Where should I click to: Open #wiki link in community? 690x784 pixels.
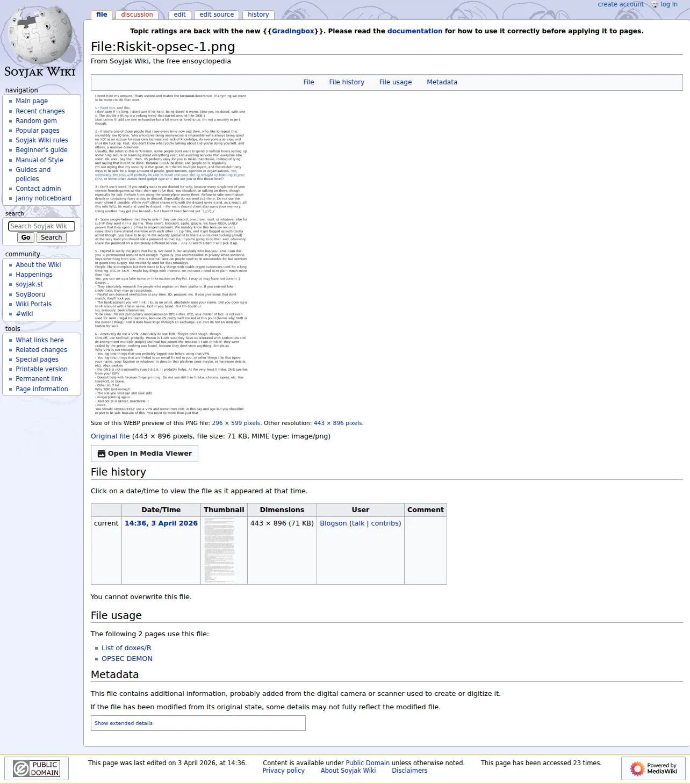coord(24,314)
